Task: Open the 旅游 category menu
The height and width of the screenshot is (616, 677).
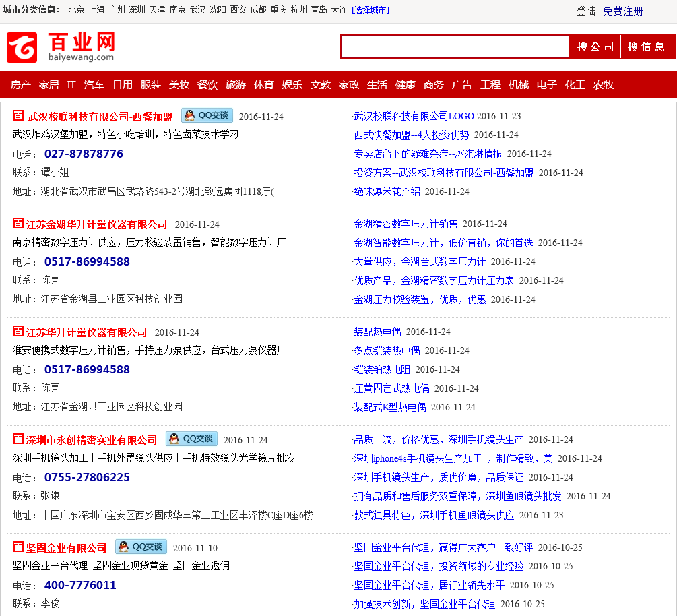Action: click(236, 85)
